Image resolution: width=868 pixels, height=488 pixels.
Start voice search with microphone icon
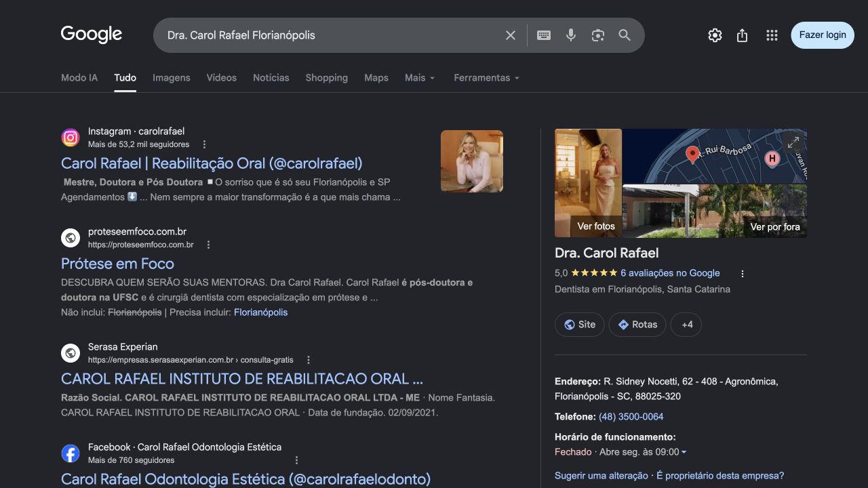571,35
